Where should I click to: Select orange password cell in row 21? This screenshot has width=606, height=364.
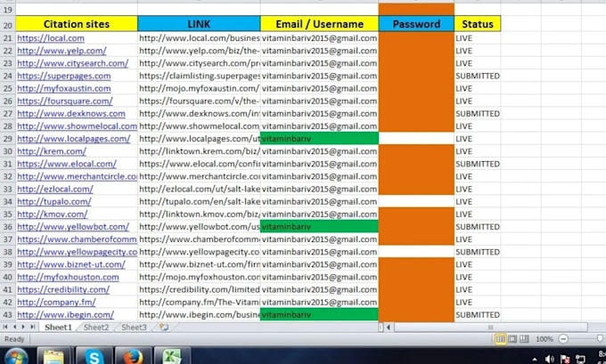click(416, 38)
